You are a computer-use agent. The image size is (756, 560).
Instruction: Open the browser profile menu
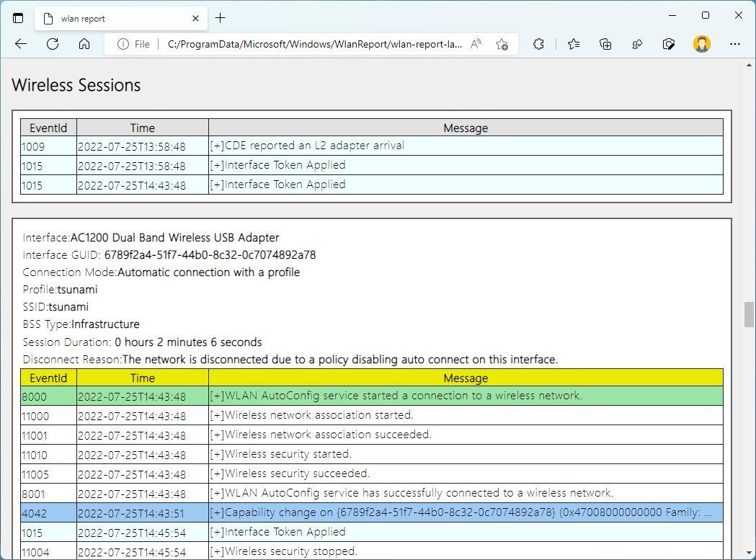[x=701, y=44]
